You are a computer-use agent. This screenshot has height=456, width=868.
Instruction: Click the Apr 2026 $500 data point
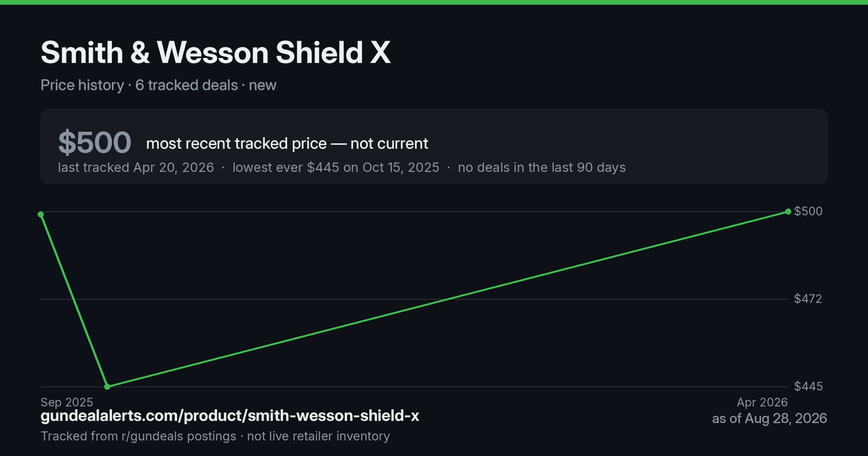[788, 211]
